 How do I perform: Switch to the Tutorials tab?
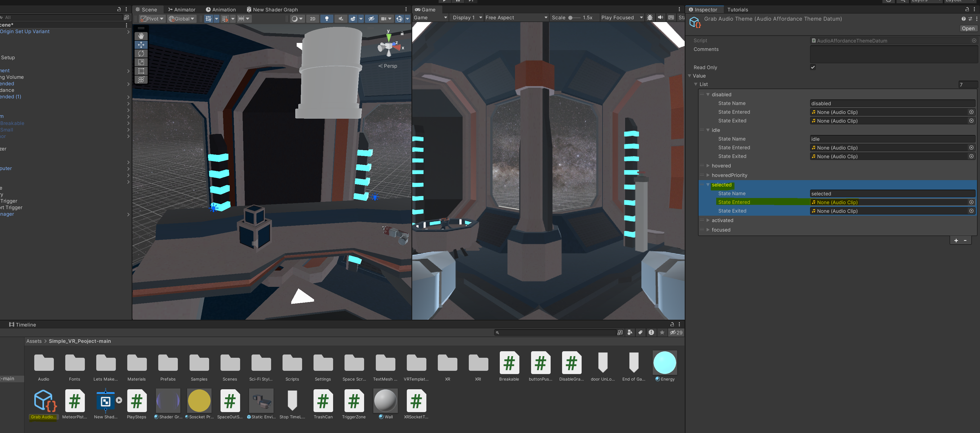(737, 10)
